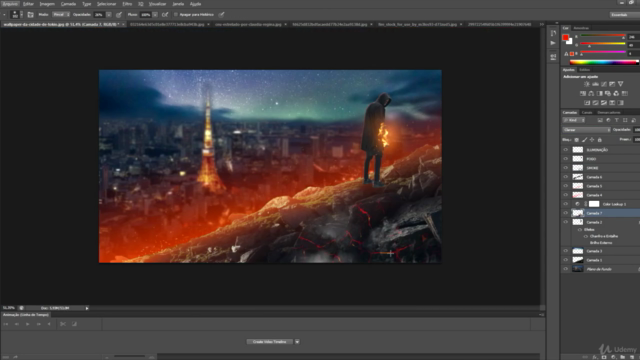Open the Arquivo menu
640x360 pixels.
[10, 4]
